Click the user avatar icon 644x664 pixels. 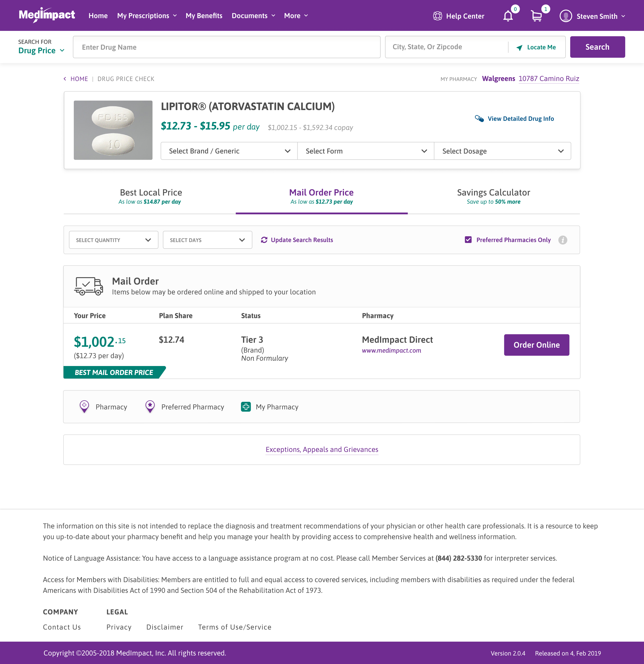click(566, 16)
